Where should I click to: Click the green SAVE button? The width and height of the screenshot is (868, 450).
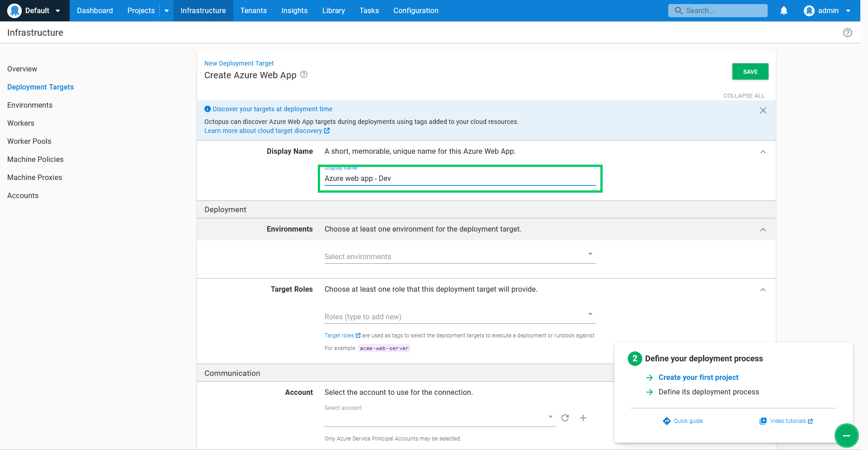coord(750,71)
